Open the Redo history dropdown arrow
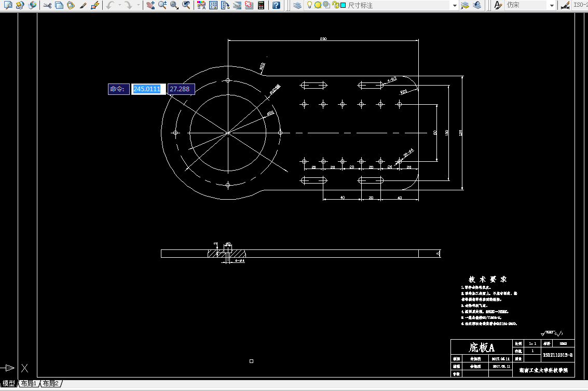The image size is (588, 391). 139,5
